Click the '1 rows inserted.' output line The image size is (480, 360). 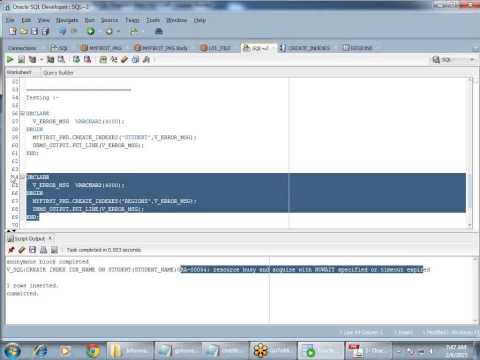coord(32,286)
